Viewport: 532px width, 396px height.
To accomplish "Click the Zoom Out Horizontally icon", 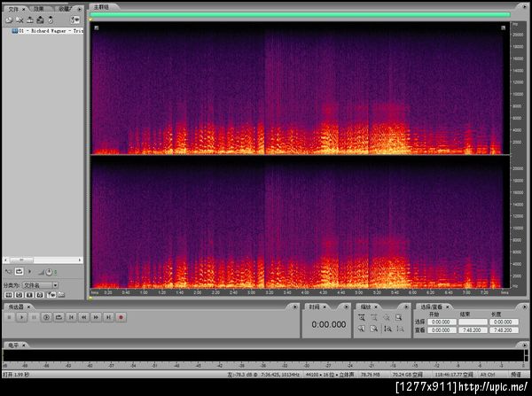I will coord(374,318).
